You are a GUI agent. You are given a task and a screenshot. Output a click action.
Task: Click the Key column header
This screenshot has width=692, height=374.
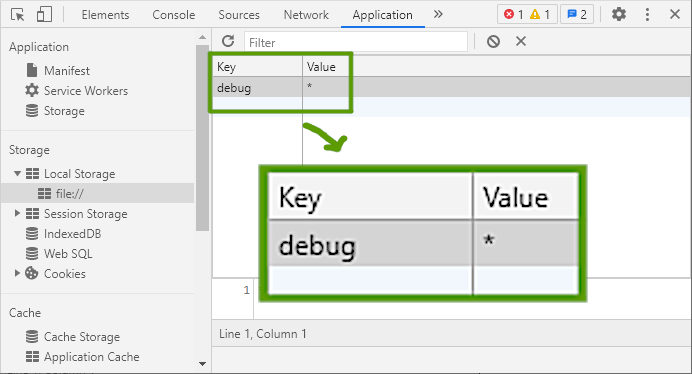pyautogui.click(x=257, y=67)
